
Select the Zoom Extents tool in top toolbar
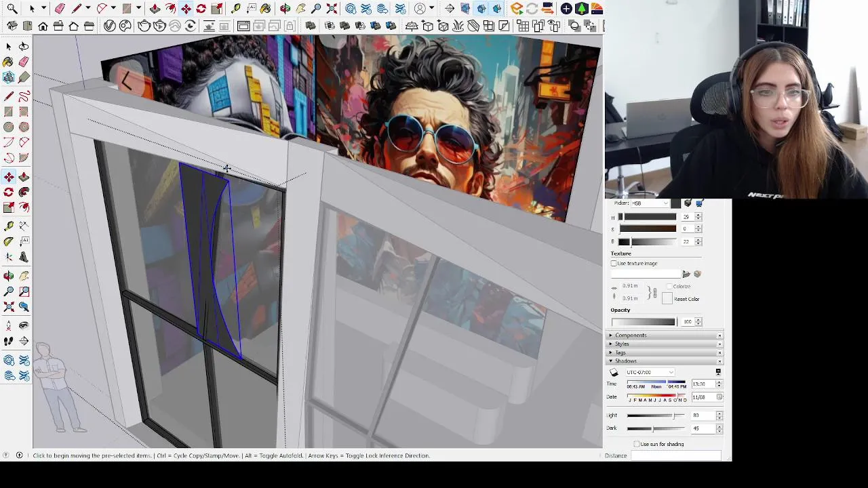click(332, 9)
